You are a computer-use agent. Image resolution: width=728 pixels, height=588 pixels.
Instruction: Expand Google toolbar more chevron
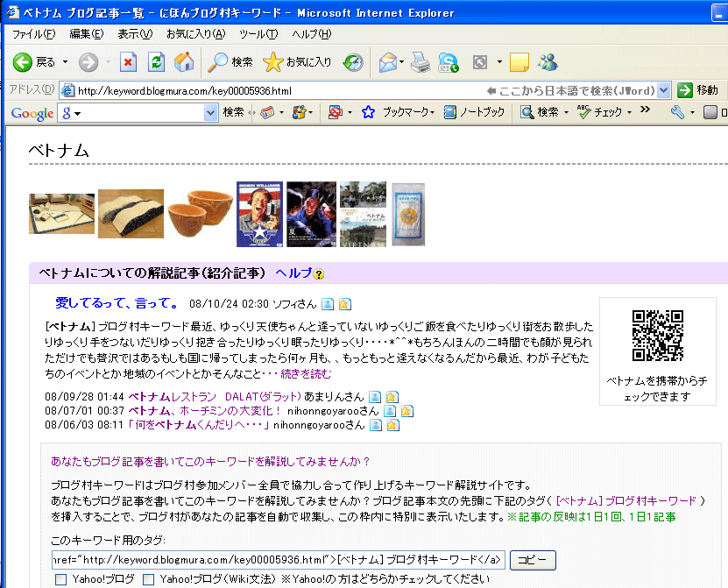645,110
